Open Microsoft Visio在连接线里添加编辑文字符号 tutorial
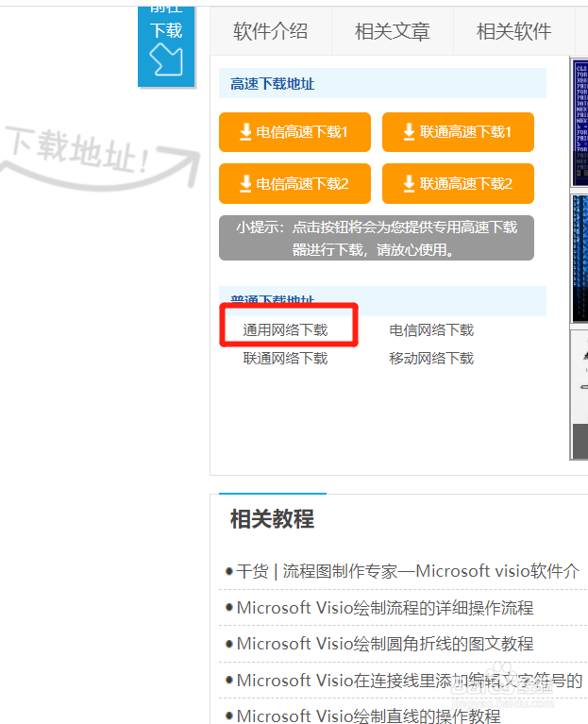This screenshot has width=588, height=724. (x=410, y=681)
